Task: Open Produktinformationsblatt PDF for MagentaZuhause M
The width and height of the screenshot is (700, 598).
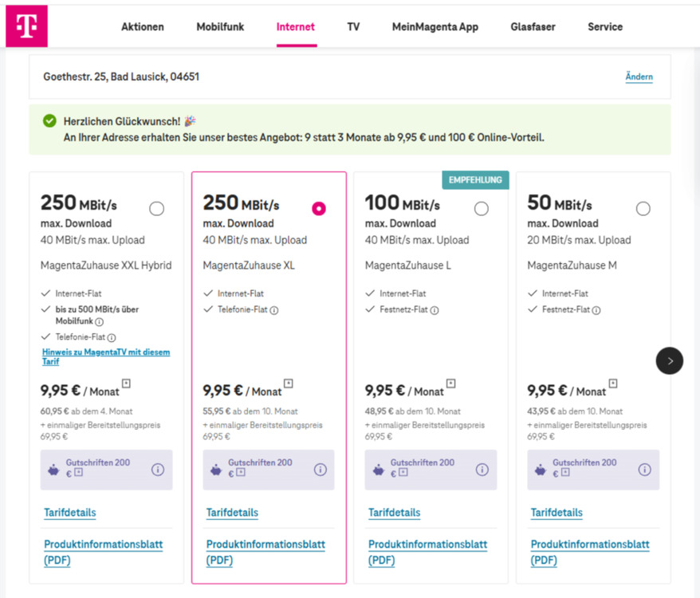Action: coord(590,552)
